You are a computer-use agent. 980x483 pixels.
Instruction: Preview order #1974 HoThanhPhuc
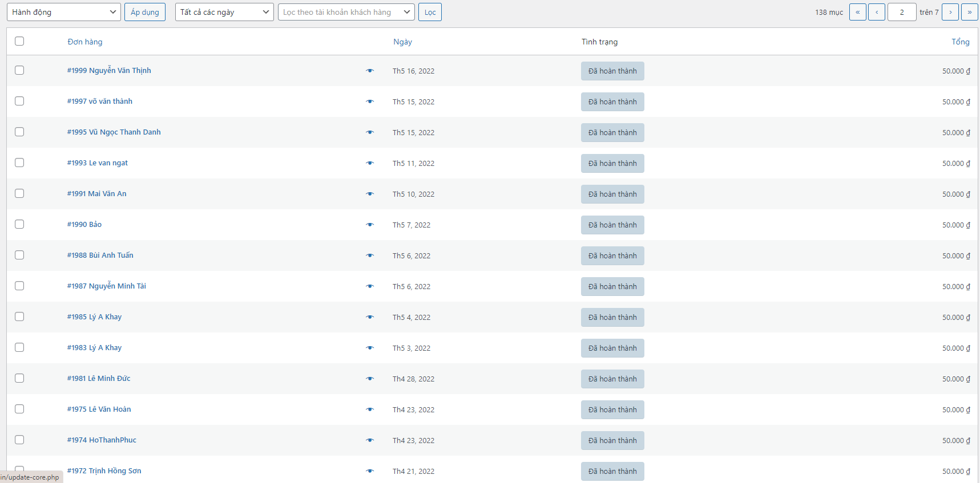tap(370, 440)
